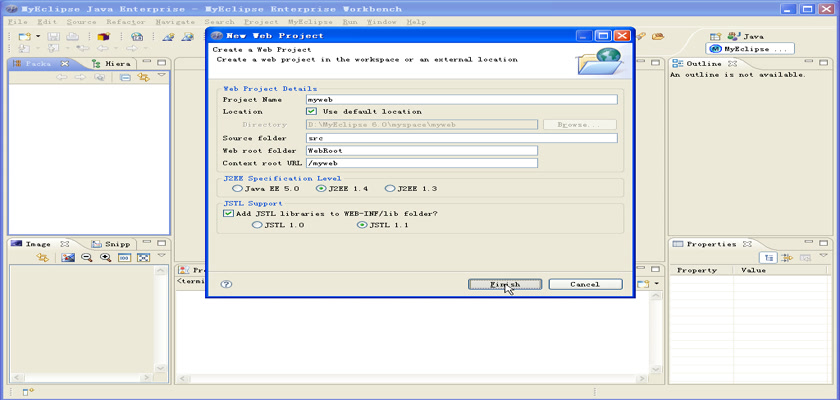Viewport: 840px width, 400px height.
Task: Click the image picture icon in Image panel
Action: click(x=68, y=258)
